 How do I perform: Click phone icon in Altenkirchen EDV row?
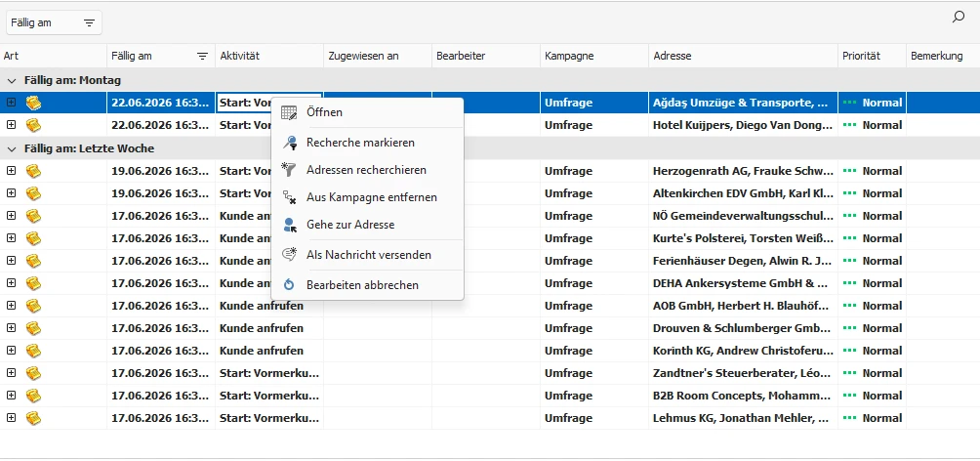click(33, 193)
